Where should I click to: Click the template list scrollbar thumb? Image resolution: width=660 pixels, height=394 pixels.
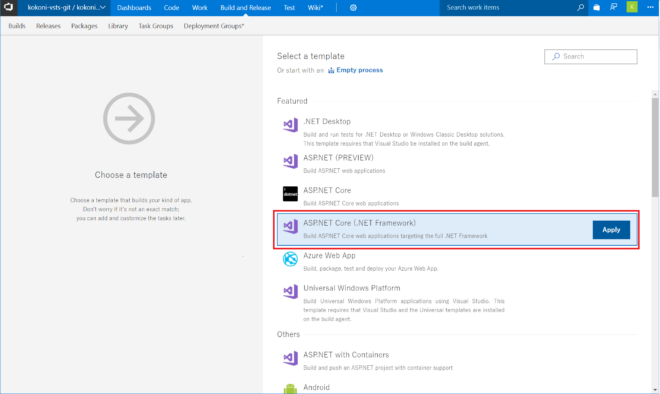655,147
